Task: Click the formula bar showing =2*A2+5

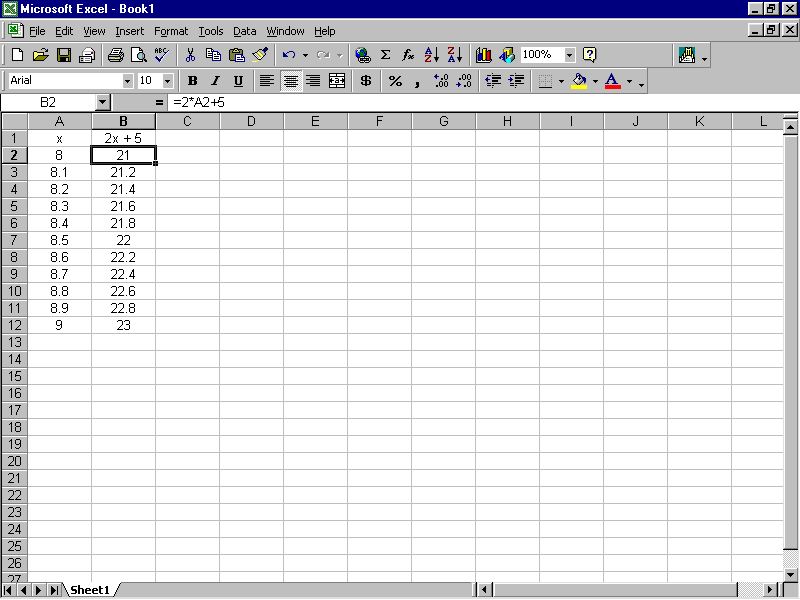Action: (x=482, y=103)
